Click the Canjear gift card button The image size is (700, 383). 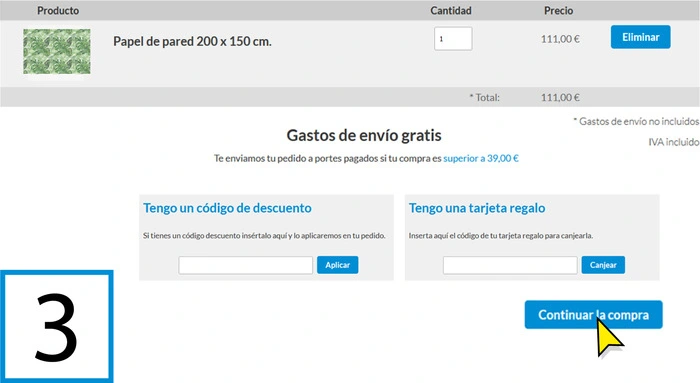click(x=603, y=265)
